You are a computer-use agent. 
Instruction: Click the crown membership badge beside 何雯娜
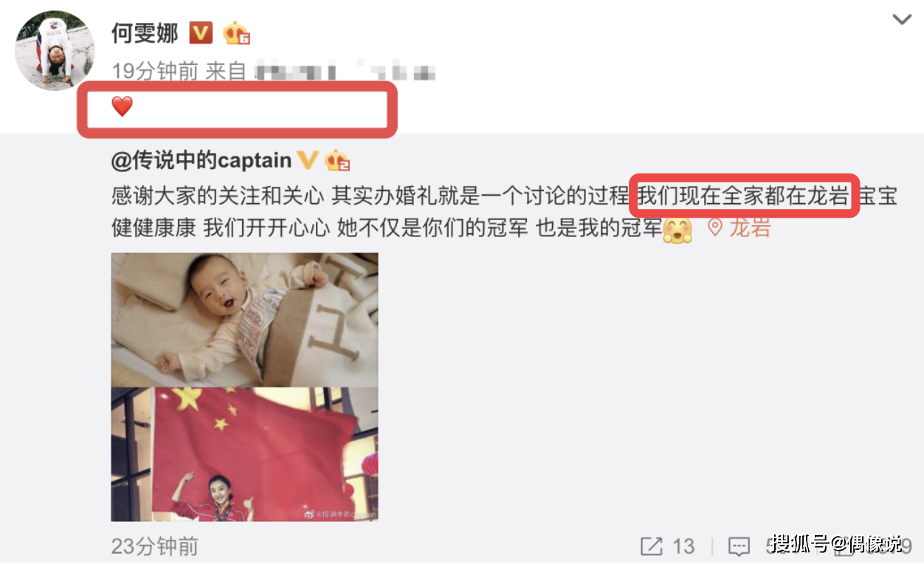click(237, 32)
